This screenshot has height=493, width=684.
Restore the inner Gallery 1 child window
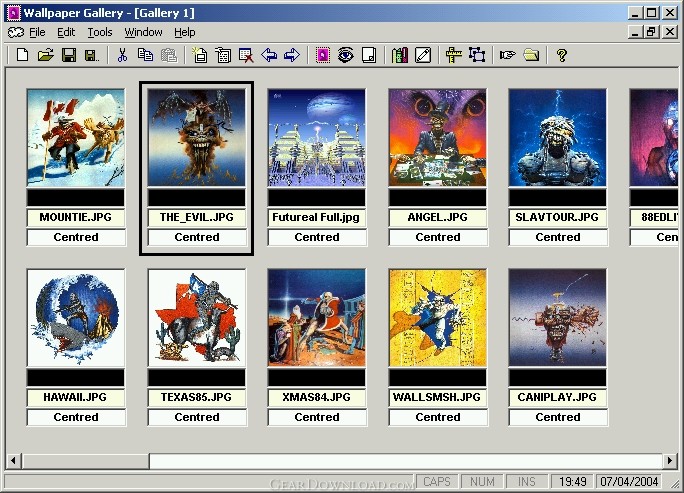651,32
